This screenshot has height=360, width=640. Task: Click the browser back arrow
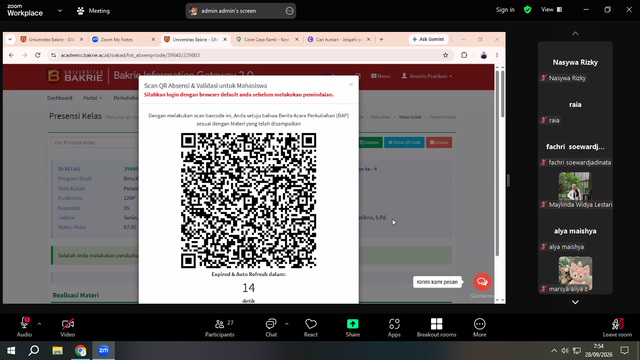(x=11, y=55)
